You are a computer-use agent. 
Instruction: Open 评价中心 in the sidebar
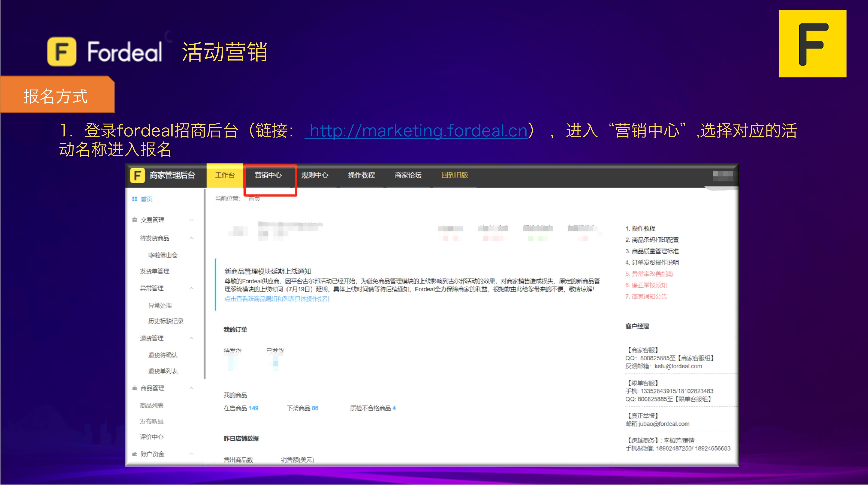152,437
